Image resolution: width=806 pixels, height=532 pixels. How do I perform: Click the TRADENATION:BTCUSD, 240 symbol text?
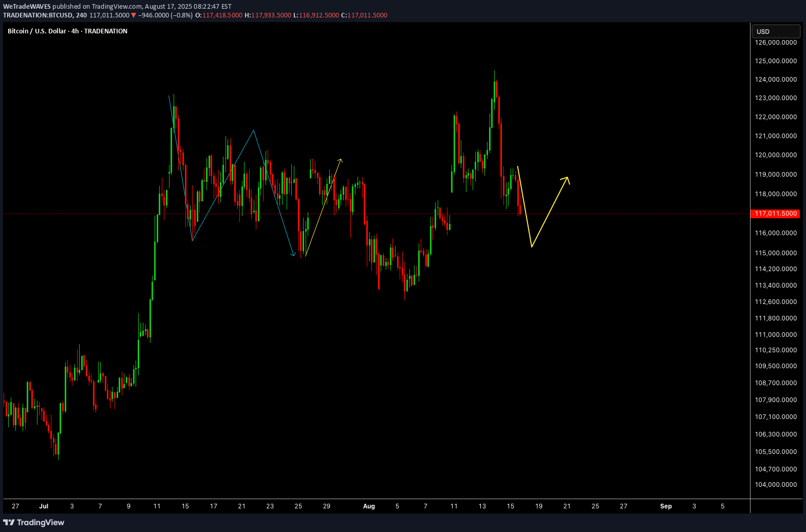coord(45,15)
